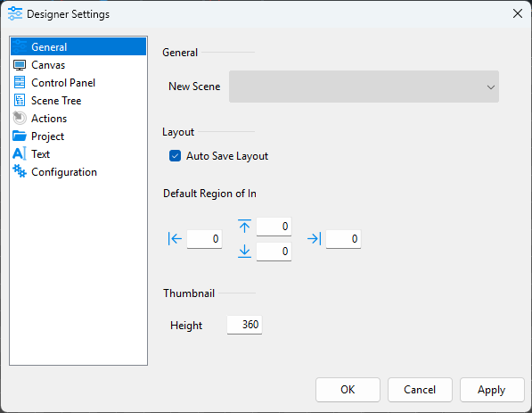Open the New Scene dropdown
The height and width of the screenshot is (413, 532).
coord(364,87)
